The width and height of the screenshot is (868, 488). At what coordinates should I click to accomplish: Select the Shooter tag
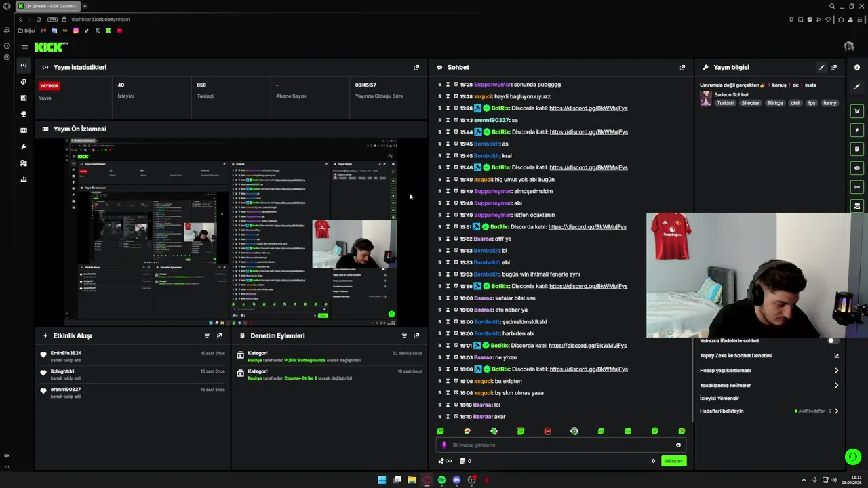coord(750,103)
